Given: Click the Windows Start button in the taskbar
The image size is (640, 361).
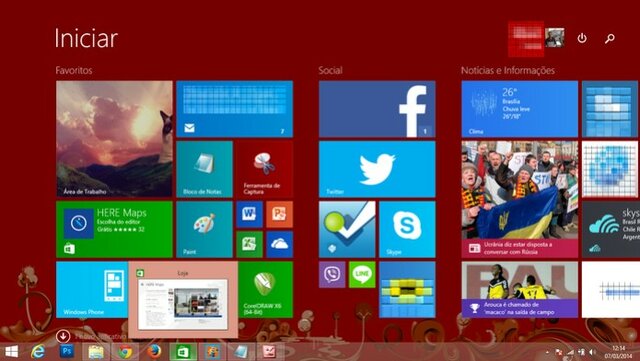Looking at the screenshot, I should tap(11, 352).
